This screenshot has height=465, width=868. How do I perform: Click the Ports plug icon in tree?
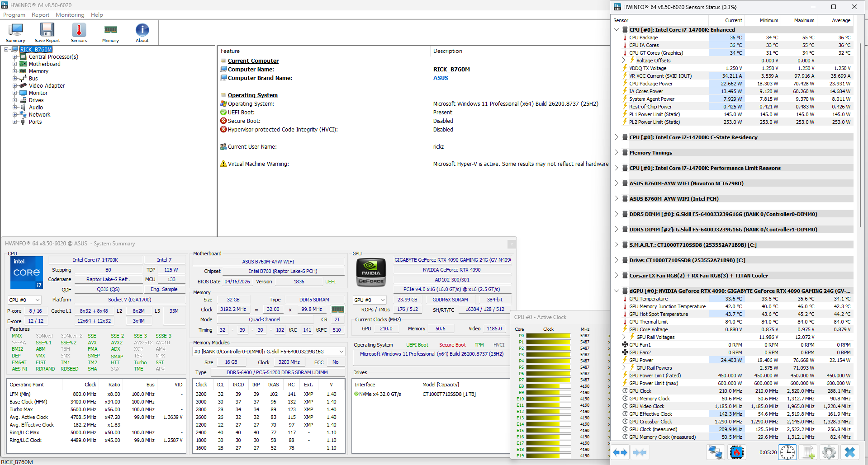[x=23, y=122]
